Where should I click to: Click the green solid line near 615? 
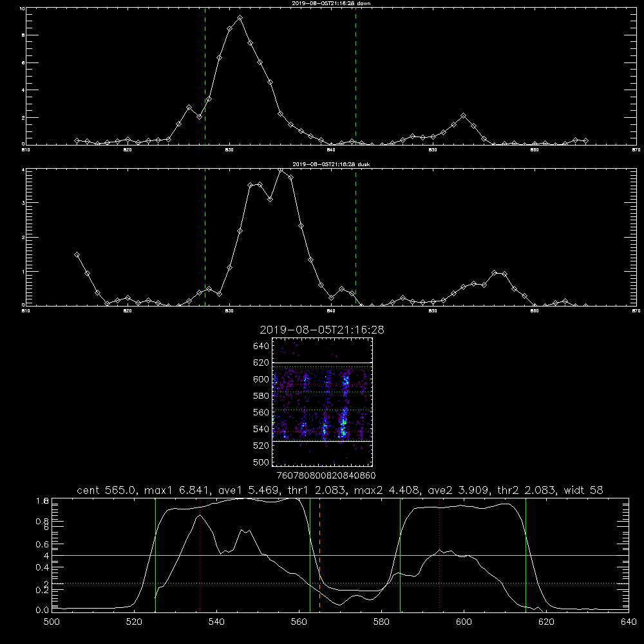coord(526,554)
